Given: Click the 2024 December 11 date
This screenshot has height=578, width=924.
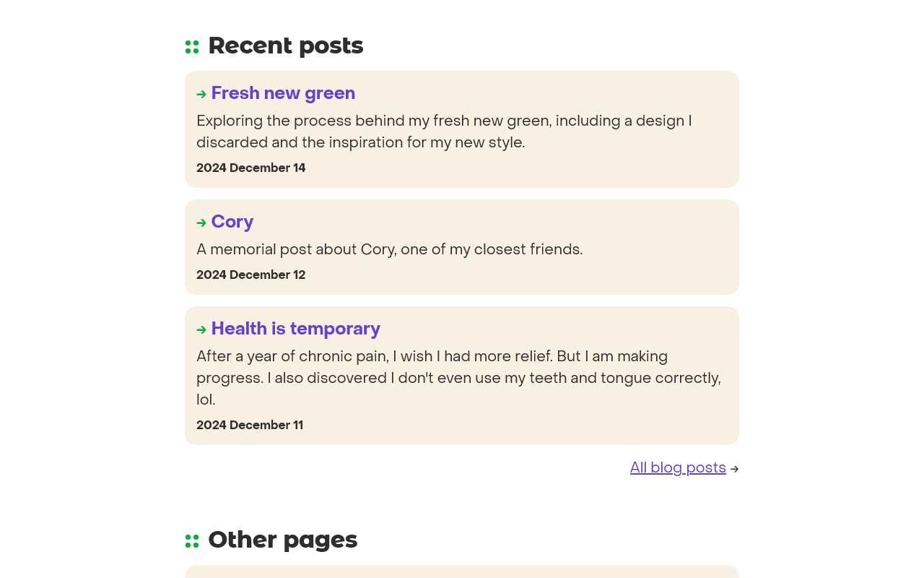Looking at the screenshot, I should [x=250, y=425].
